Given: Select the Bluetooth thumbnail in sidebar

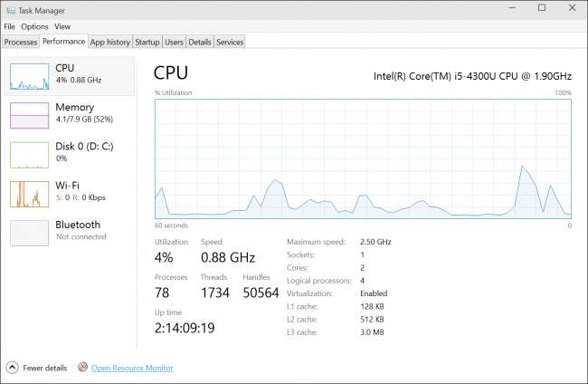Looking at the screenshot, I should pos(28,233).
